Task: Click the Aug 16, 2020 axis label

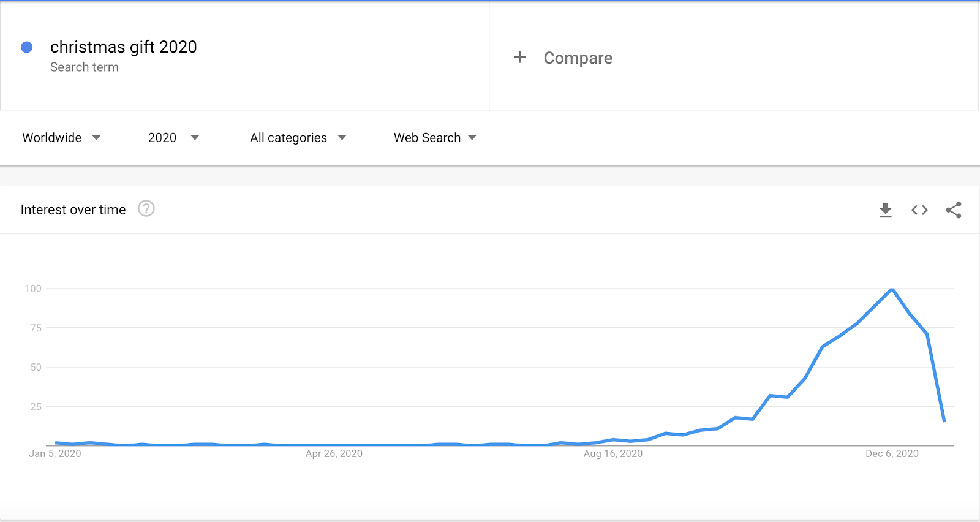Action: pyautogui.click(x=613, y=453)
